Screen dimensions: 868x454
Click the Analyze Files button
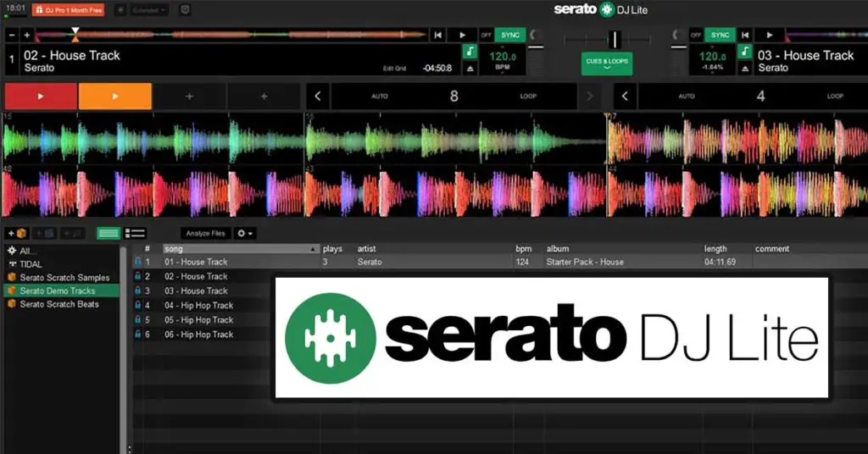pyautogui.click(x=205, y=234)
